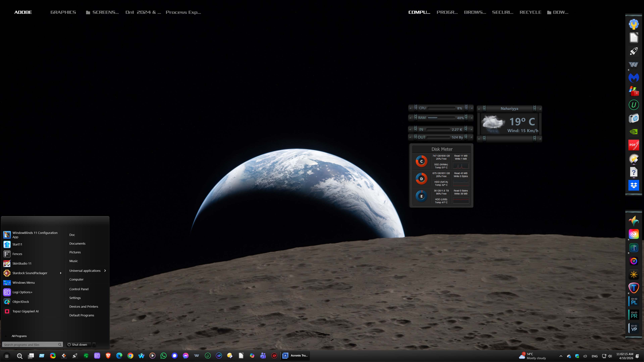This screenshot has height=362, width=644.
Task: Launch Malwarebytes from the right dock
Action: (633, 78)
